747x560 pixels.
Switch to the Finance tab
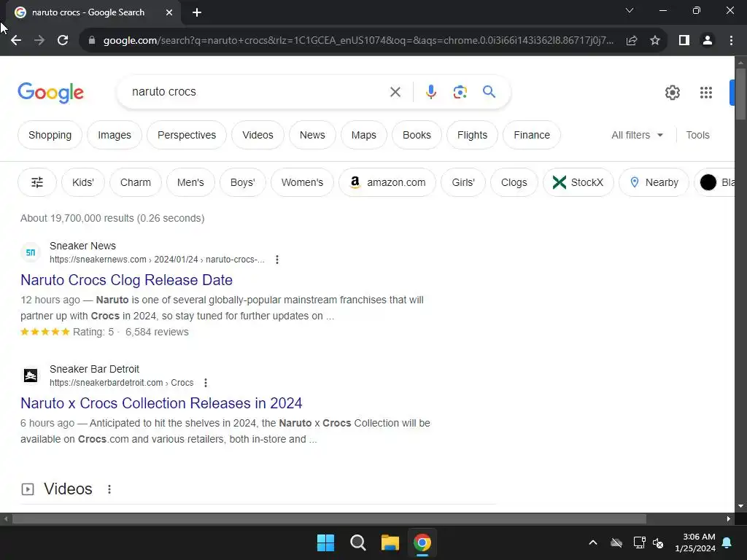coord(532,135)
